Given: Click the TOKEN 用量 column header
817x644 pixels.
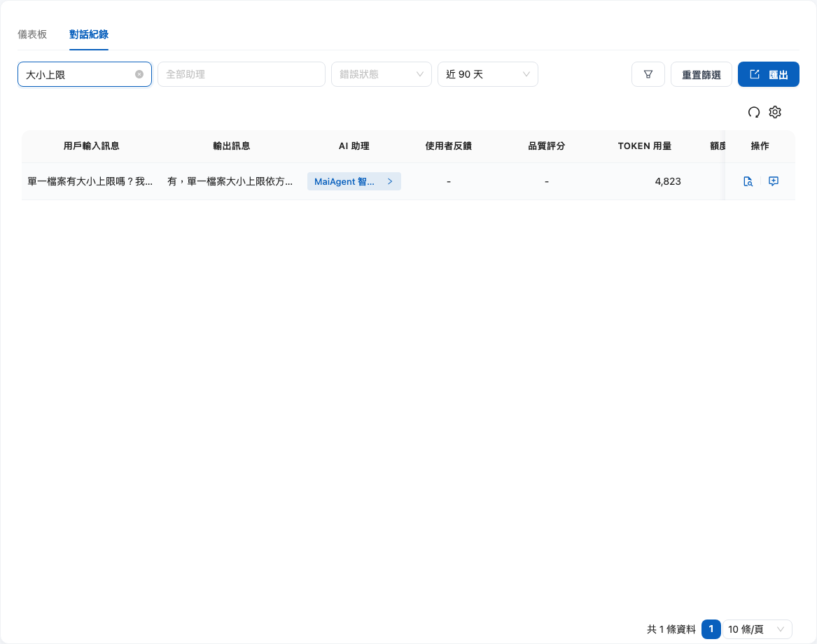Looking at the screenshot, I should point(645,146).
